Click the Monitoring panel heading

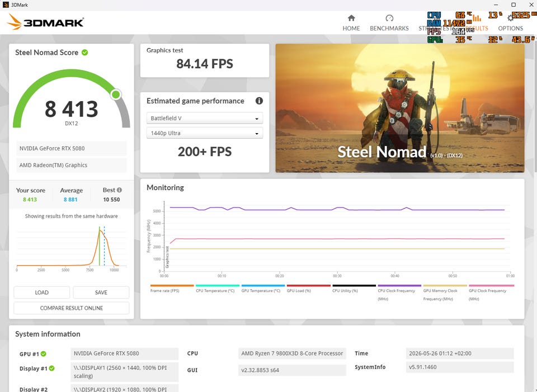click(x=165, y=188)
